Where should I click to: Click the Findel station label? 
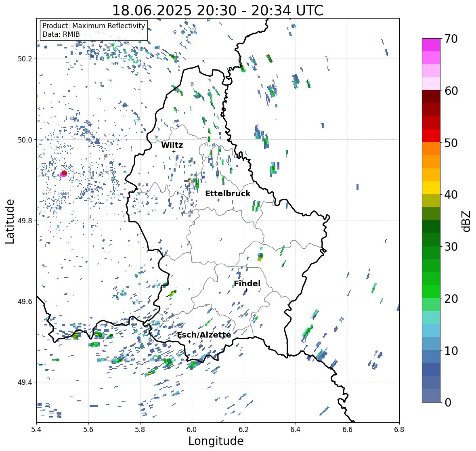pyautogui.click(x=247, y=283)
